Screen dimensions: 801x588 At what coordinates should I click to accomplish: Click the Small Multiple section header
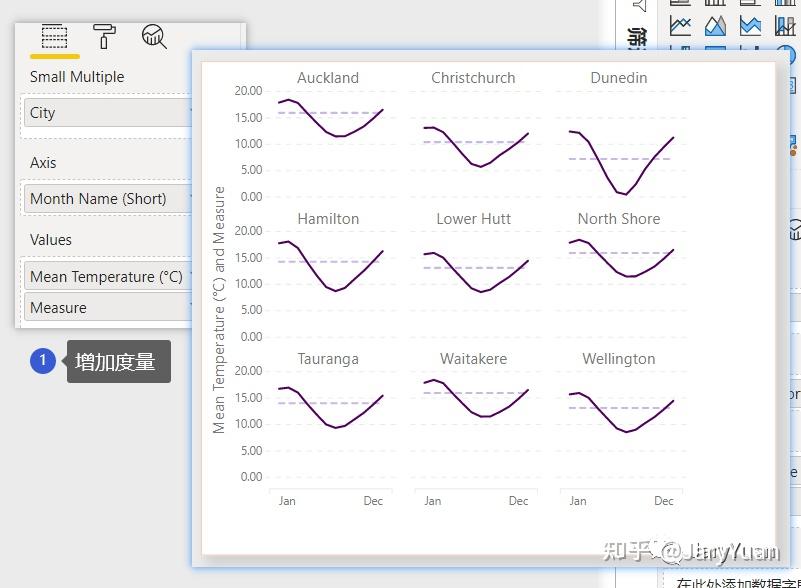tap(76, 76)
